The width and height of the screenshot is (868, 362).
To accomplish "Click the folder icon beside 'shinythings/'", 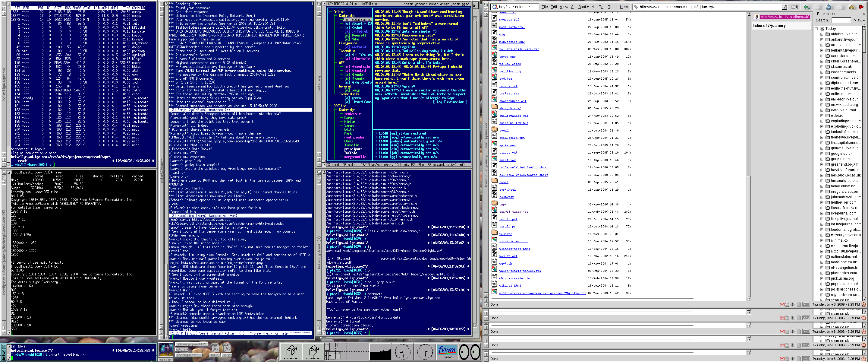I will (x=494, y=106).
